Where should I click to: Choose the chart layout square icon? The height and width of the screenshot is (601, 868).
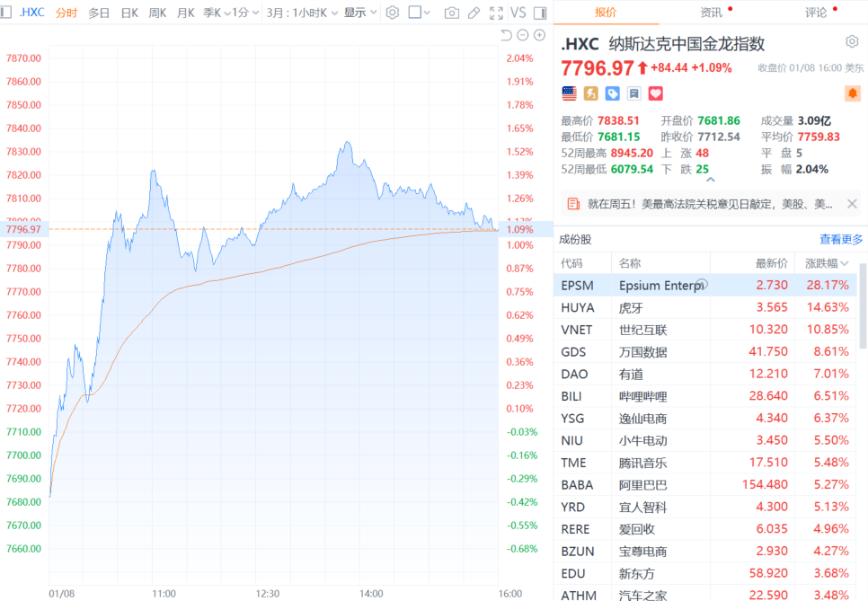point(414,13)
